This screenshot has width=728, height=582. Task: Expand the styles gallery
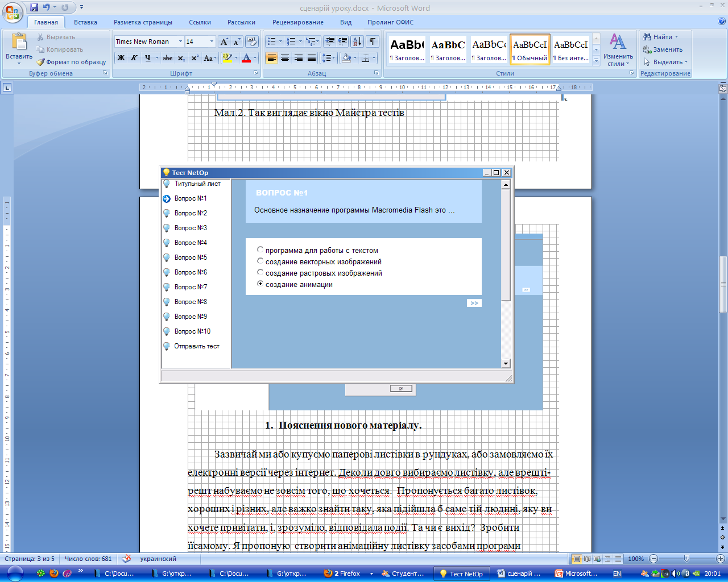596,61
